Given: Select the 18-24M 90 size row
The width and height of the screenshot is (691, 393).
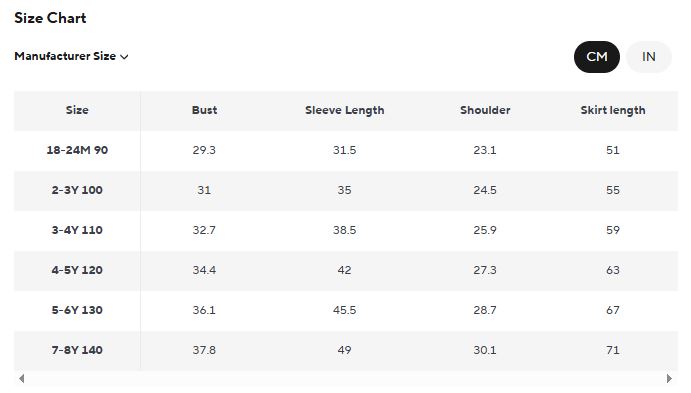Looking at the screenshot, I should 346,150.
